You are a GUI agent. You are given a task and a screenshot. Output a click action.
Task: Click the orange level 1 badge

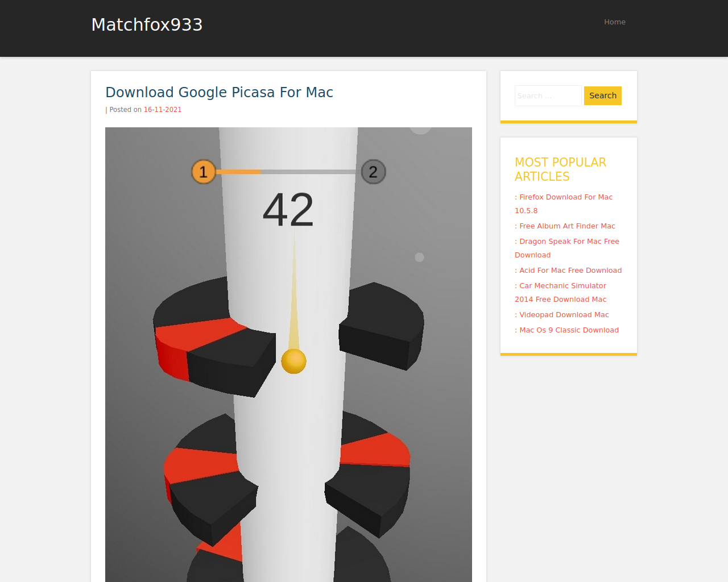(x=204, y=172)
